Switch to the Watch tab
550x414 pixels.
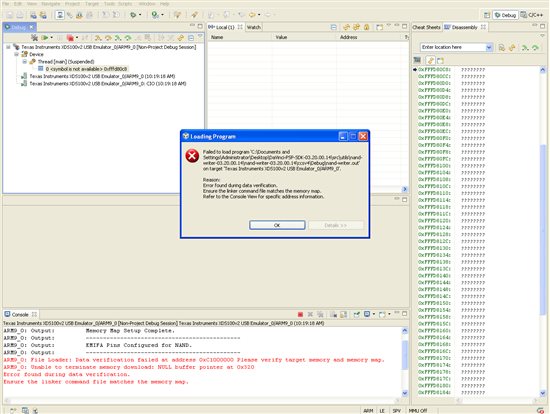(254, 27)
